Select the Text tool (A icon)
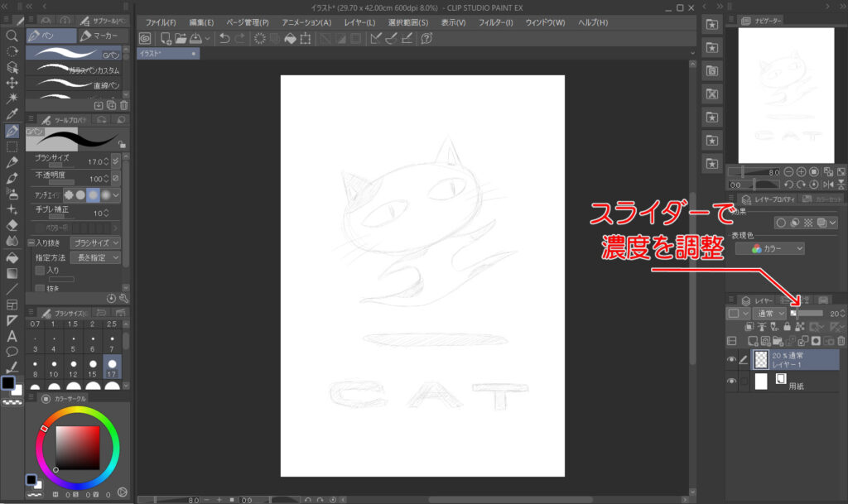Screen dimensions: 848x504 [x=12, y=336]
